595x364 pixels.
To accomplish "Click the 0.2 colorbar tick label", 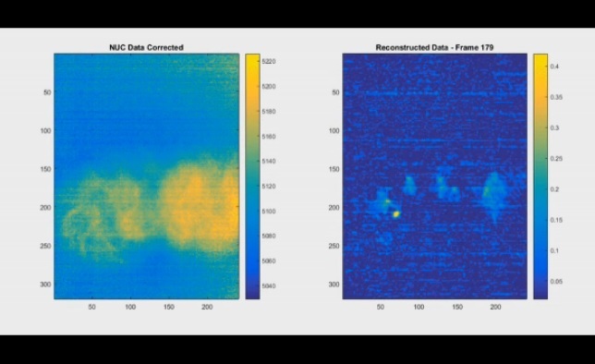I will pyautogui.click(x=554, y=189).
